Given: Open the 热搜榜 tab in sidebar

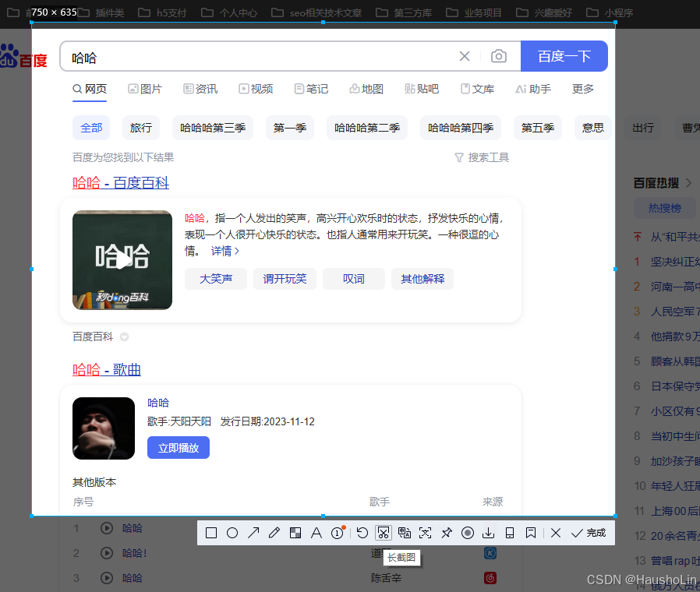Looking at the screenshot, I should [665, 208].
